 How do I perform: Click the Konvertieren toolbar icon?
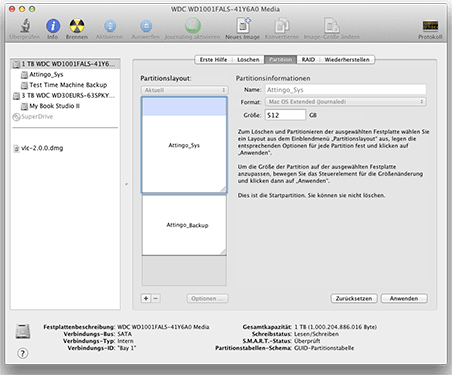click(x=282, y=25)
